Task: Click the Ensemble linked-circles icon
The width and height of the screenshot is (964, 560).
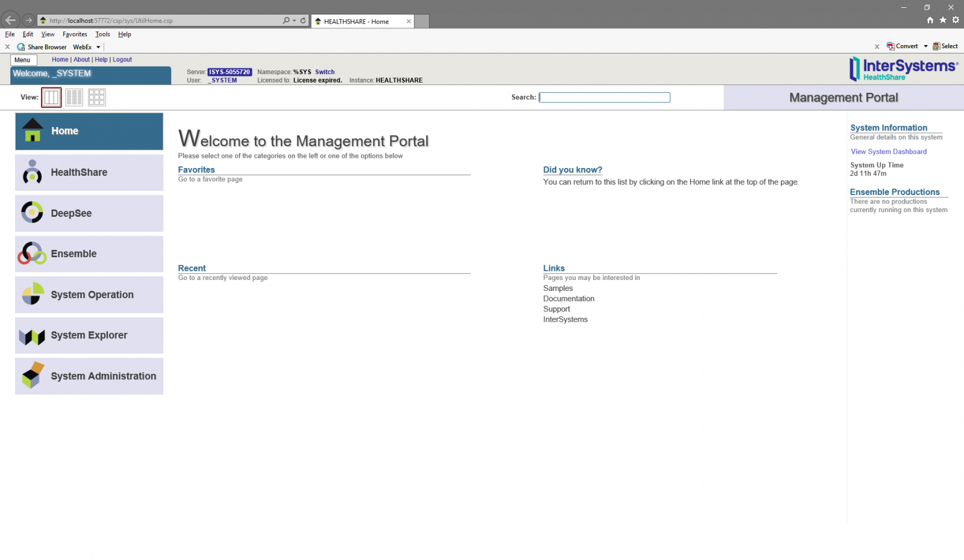Action: (x=32, y=254)
